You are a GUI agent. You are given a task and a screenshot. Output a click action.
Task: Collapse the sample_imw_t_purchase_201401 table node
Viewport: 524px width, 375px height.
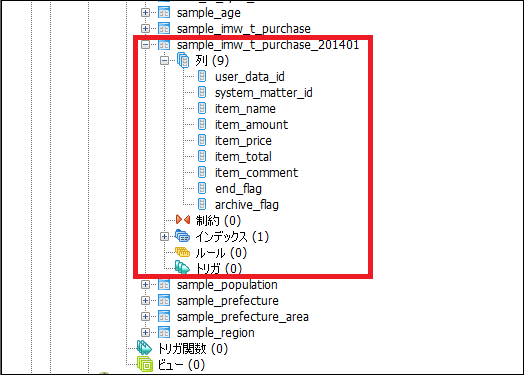click(145, 44)
